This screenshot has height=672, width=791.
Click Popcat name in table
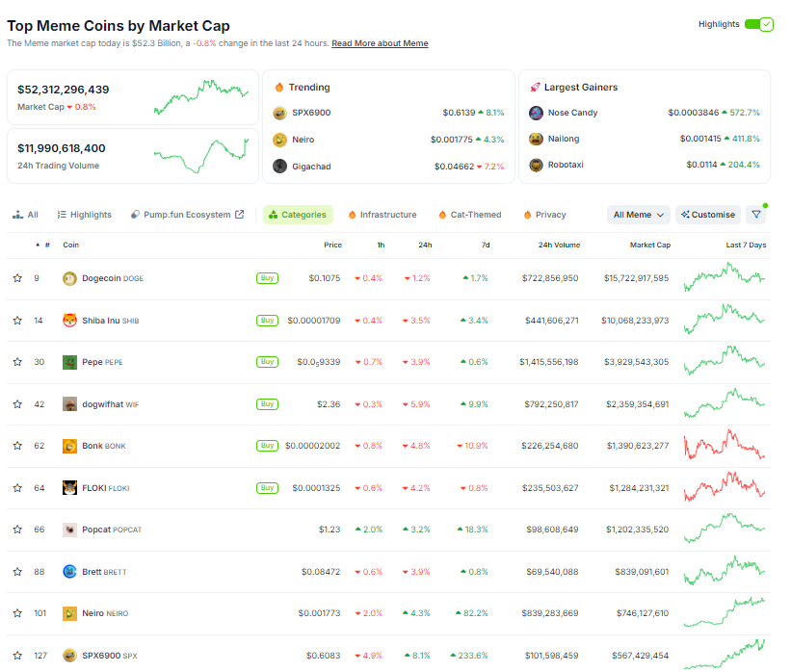click(x=96, y=530)
